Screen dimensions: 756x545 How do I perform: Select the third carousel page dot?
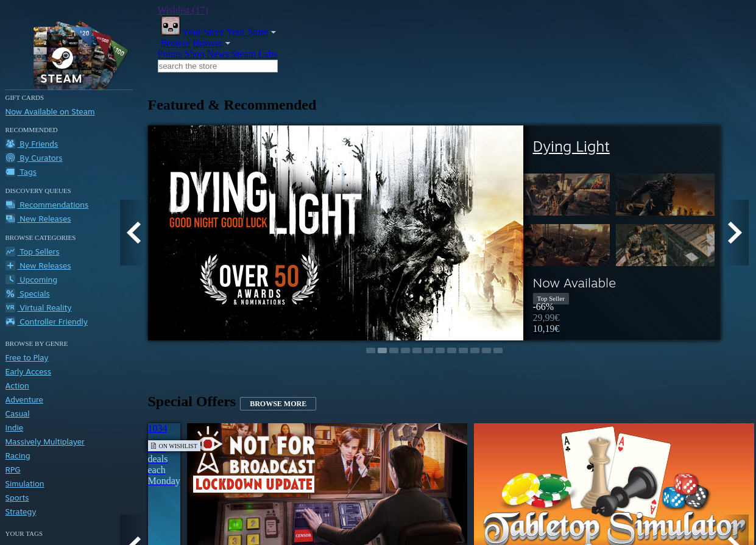point(394,351)
